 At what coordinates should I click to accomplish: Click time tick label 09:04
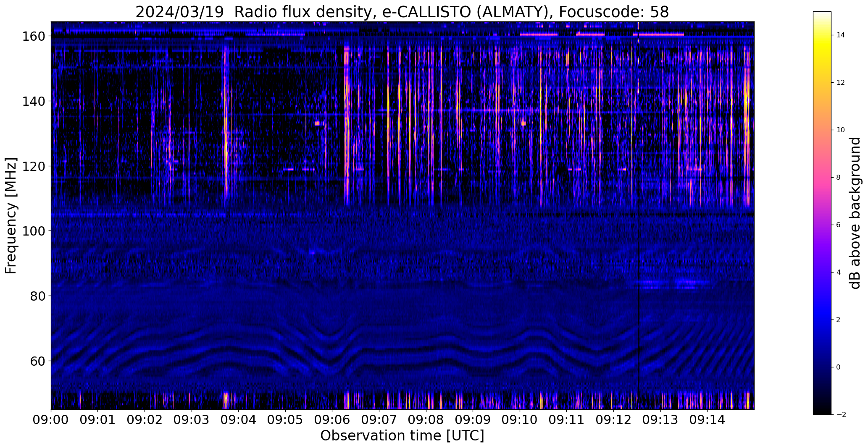pyautogui.click(x=238, y=420)
